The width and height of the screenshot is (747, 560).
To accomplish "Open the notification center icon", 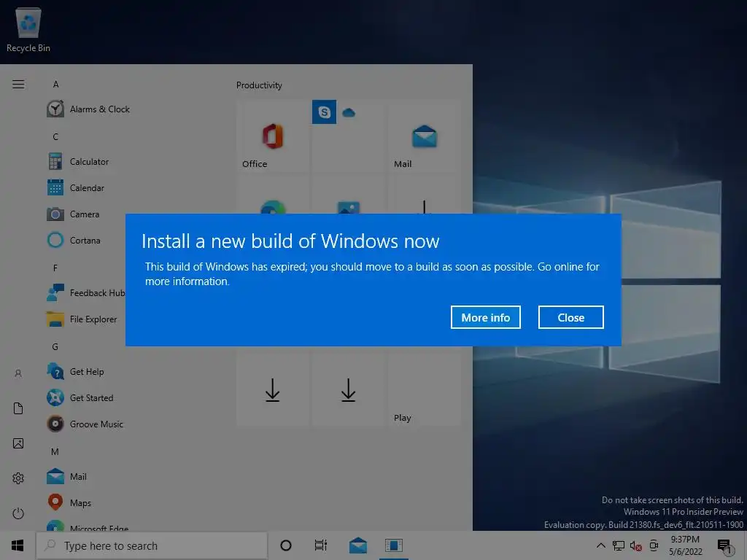I will pyautogui.click(x=724, y=545).
